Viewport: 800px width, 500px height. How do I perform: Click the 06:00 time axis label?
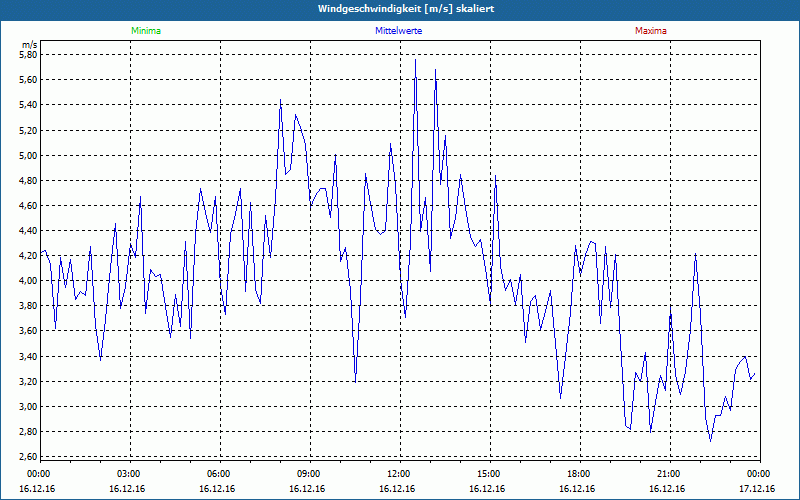pyautogui.click(x=220, y=474)
